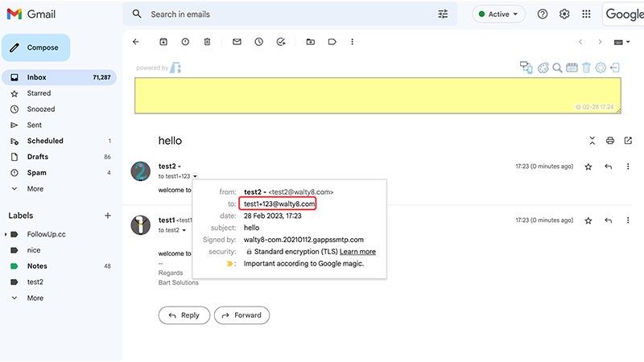Click the test2 sender avatar
The image size is (644, 362).
click(x=140, y=171)
